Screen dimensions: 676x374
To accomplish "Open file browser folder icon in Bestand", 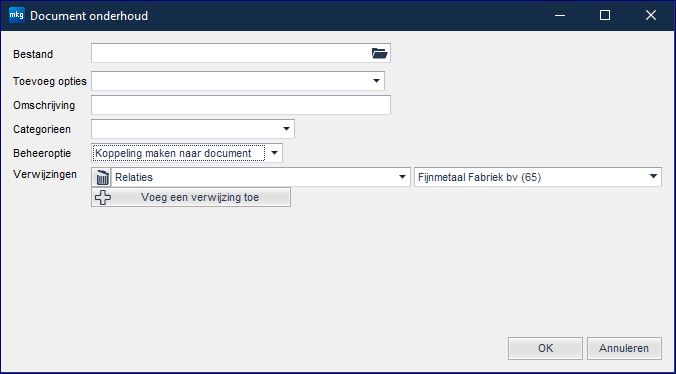I will [x=379, y=53].
